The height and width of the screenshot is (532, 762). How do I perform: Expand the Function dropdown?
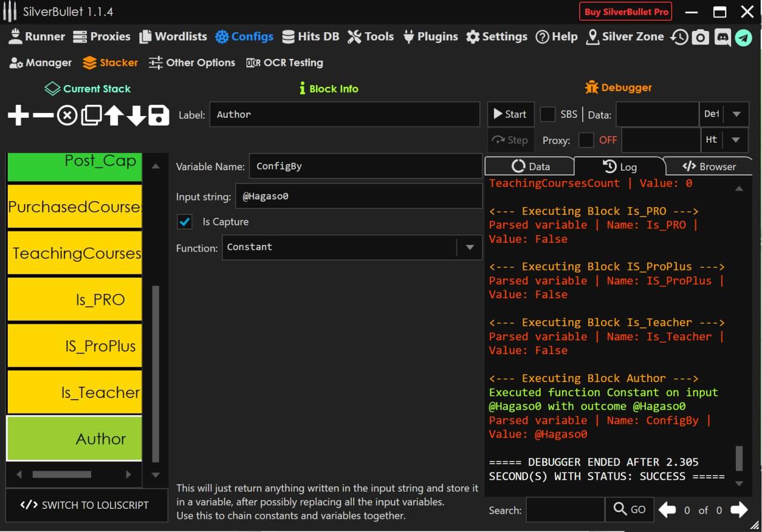pos(469,247)
